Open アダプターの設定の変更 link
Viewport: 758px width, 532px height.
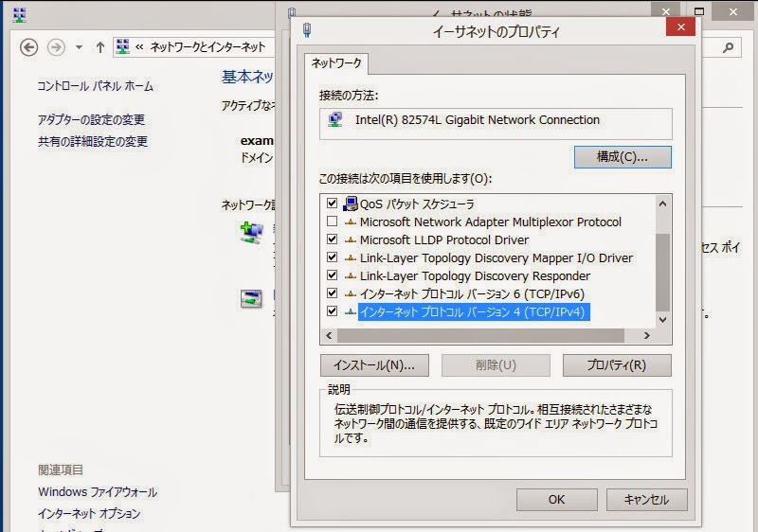(91, 119)
